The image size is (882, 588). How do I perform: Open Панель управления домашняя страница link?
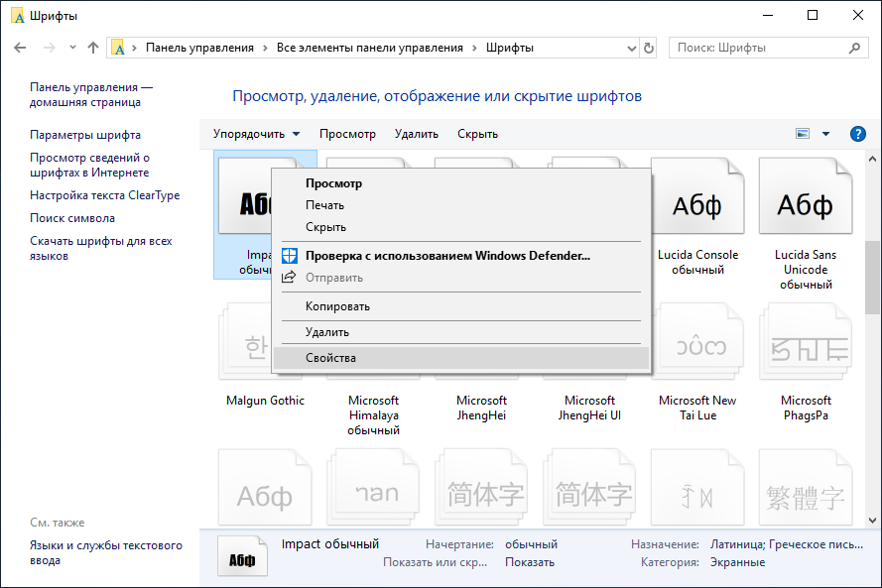coord(91,95)
